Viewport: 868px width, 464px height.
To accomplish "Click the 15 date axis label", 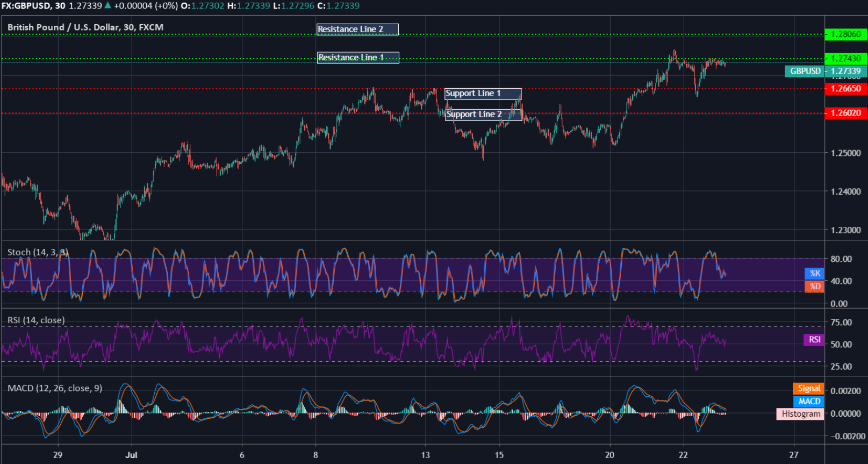I will coord(499,455).
